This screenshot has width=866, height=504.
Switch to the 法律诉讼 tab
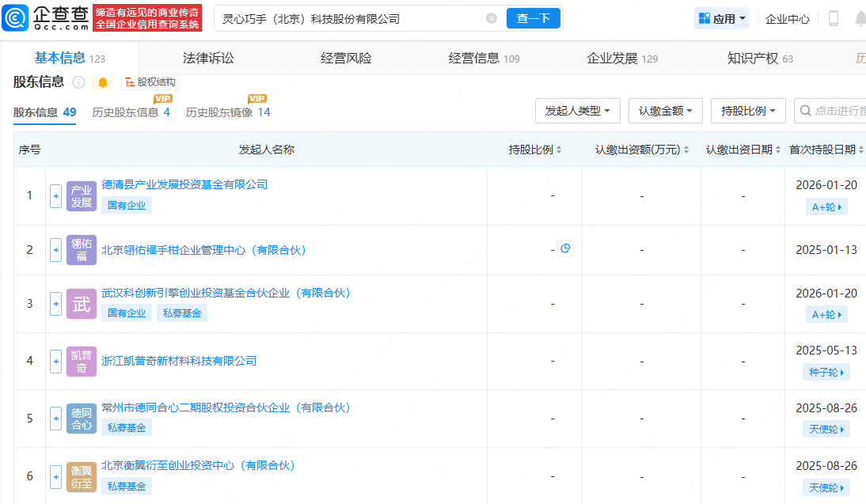(208, 58)
